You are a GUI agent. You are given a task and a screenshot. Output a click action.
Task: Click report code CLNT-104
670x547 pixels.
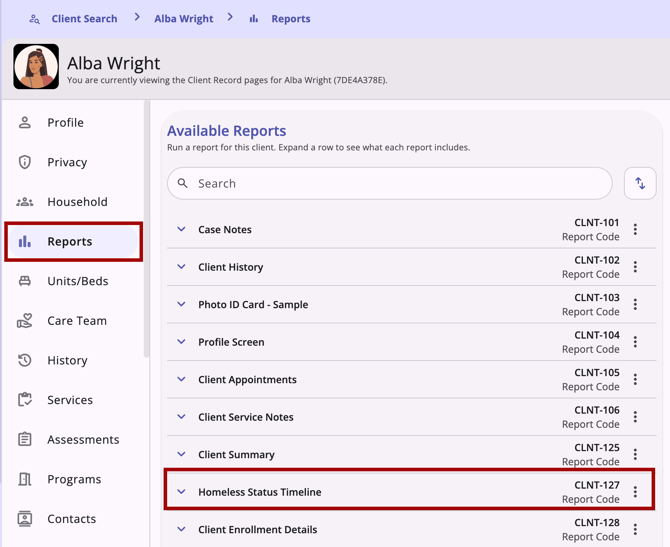[x=597, y=335]
